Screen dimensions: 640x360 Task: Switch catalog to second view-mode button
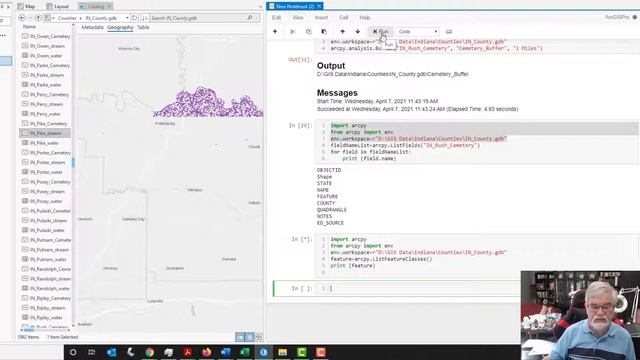[249, 337]
